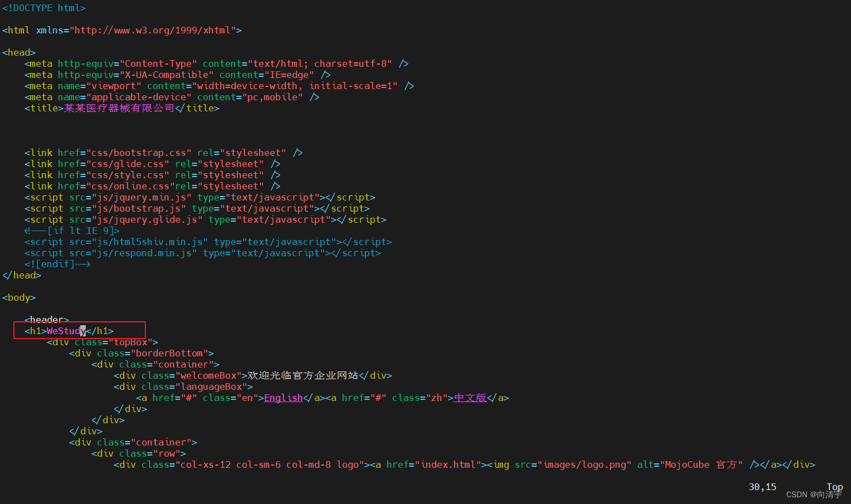Click the js/respond.min.js script line
The width and height of the screenshot is (851, 504).
tap(203, 253)
